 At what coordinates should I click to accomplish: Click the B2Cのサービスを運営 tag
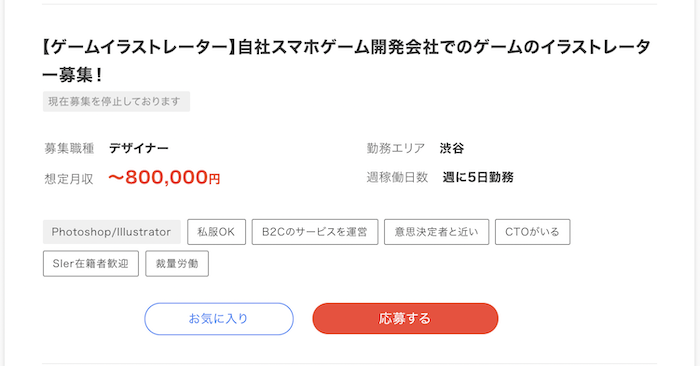(x=315, y=232)
